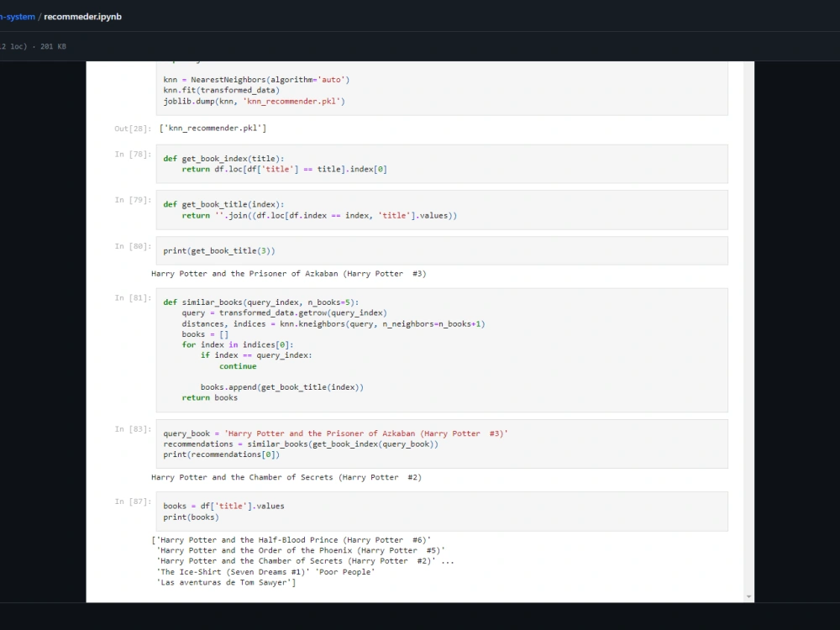The image size is (840, 630).
Task: Click the line "knn = NearestNeighbors(algorithm='auto')"
Action: [x=256, y=80]
